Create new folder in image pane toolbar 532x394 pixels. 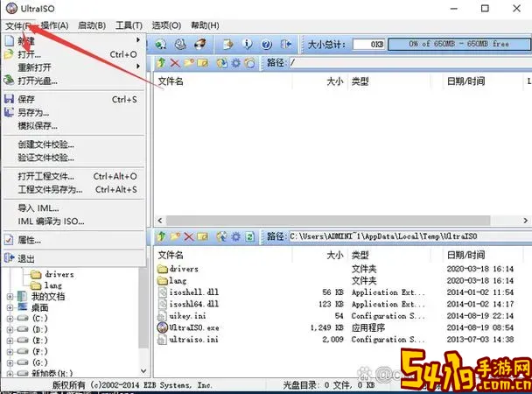coord(189,63)
